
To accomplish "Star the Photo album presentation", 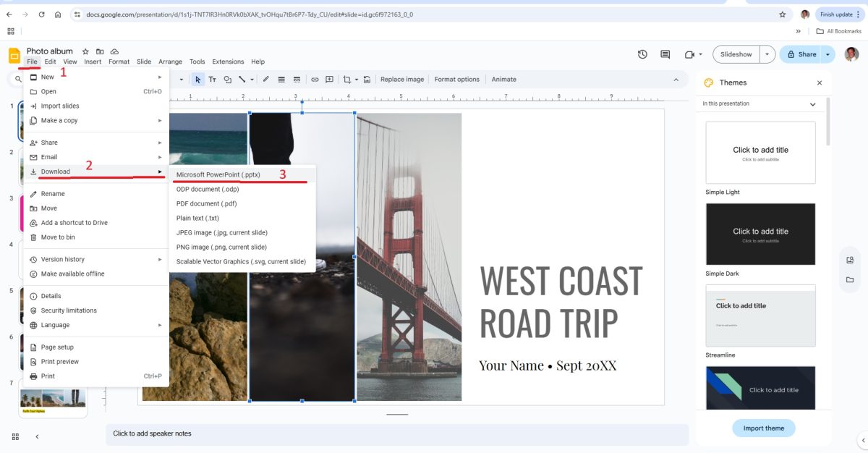I will point(85,51).
